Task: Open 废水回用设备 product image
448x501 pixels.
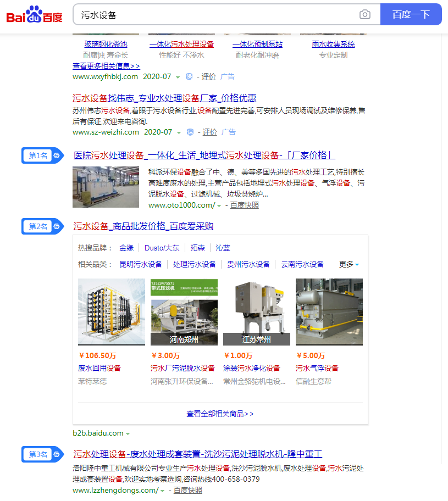Action: tap(112, 312)
